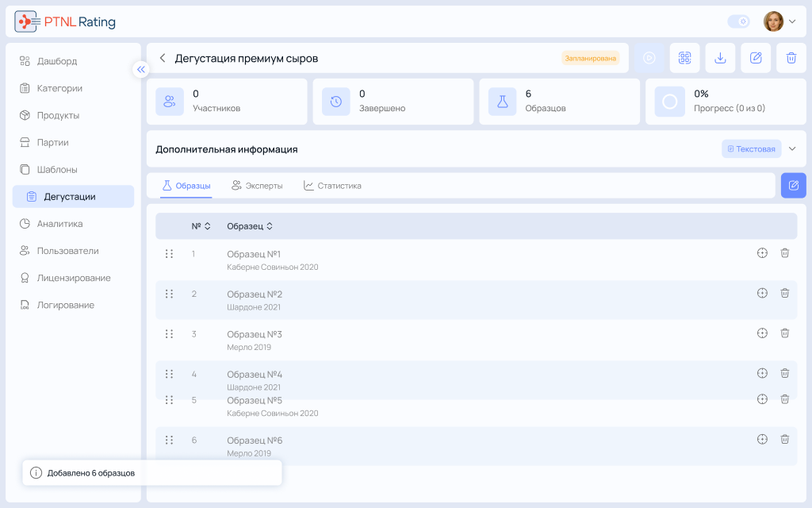
Task: Click the target icon for Образец №5
Action: tap(762, 399)
